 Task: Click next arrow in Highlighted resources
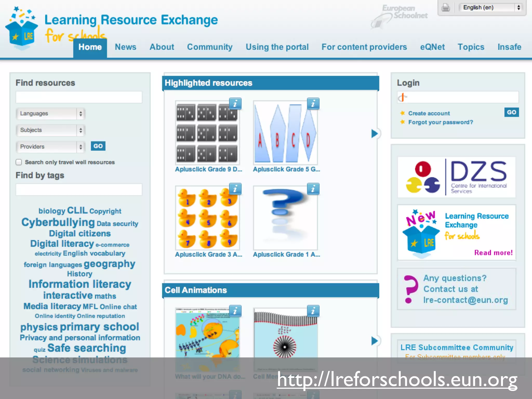coord(374,134)
